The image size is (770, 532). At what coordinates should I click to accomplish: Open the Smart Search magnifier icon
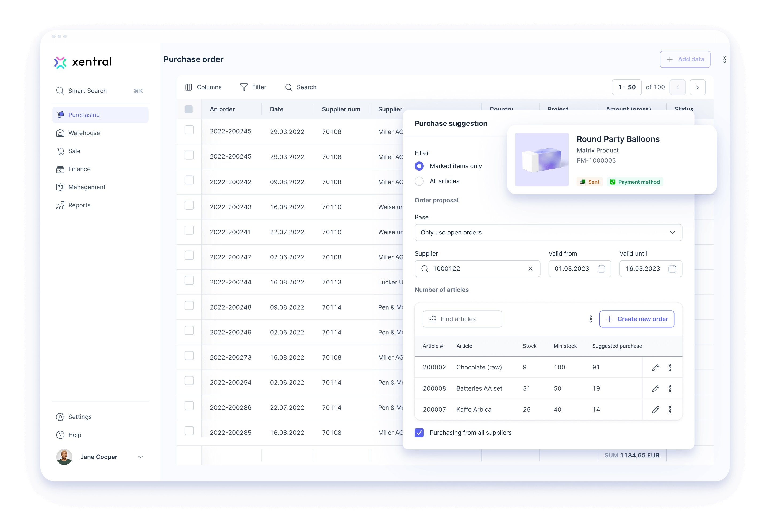click(x=60, y=91)
